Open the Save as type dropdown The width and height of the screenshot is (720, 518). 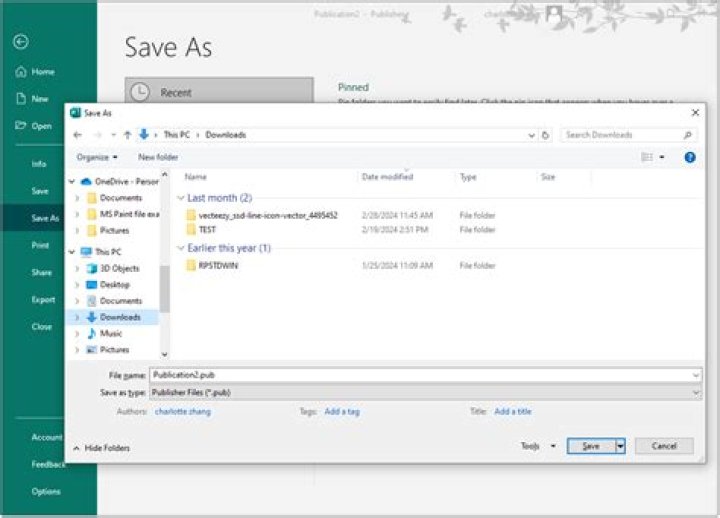point(696,393)
